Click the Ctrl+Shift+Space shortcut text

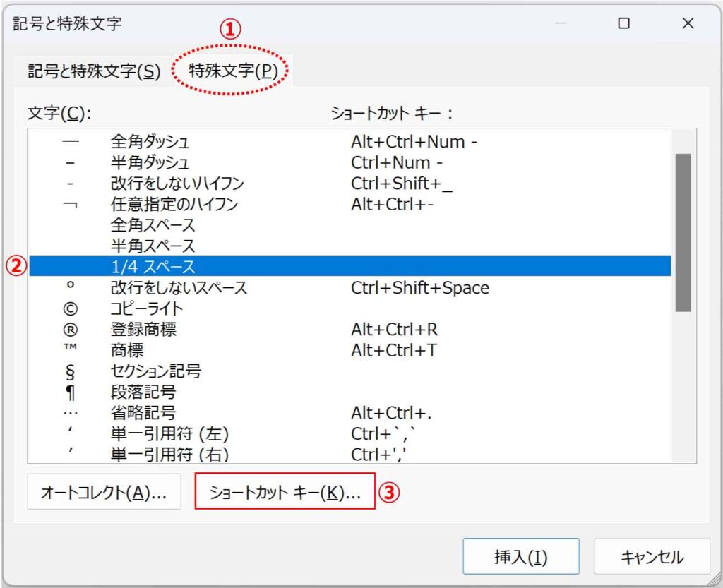[420, 288]
